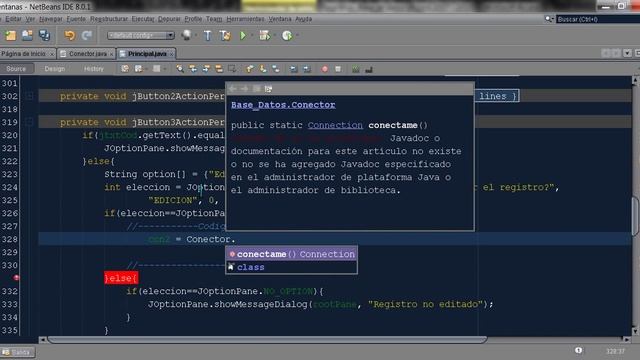Screen dimensions: 640x360
Task: Click find next occurrence icon
Action: [206, 69]
